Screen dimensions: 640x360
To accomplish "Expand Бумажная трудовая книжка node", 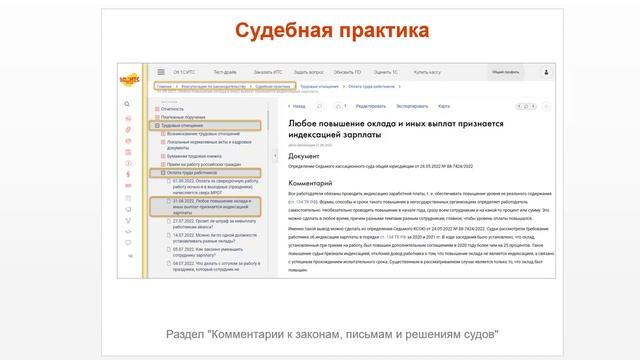I will (163, 156).
